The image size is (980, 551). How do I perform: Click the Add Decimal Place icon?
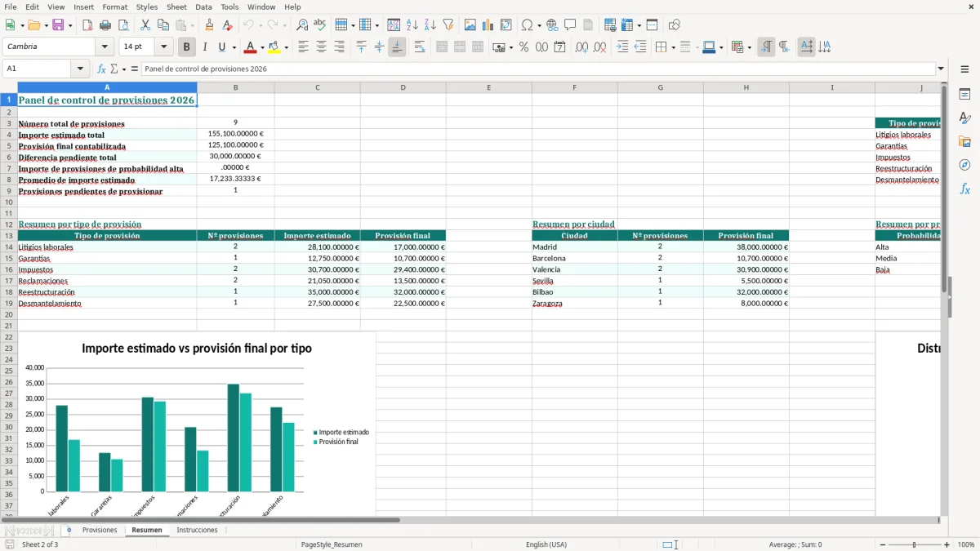pos(581,47)
